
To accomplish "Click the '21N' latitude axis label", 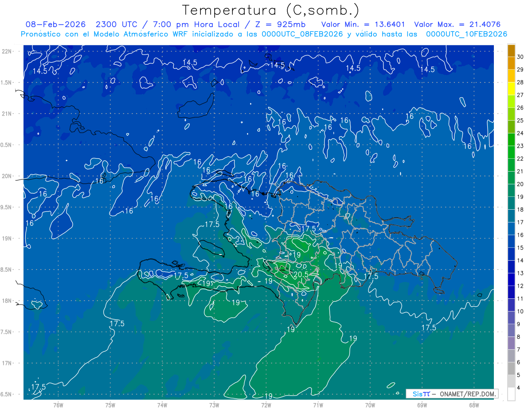I will tap(7, 114).
